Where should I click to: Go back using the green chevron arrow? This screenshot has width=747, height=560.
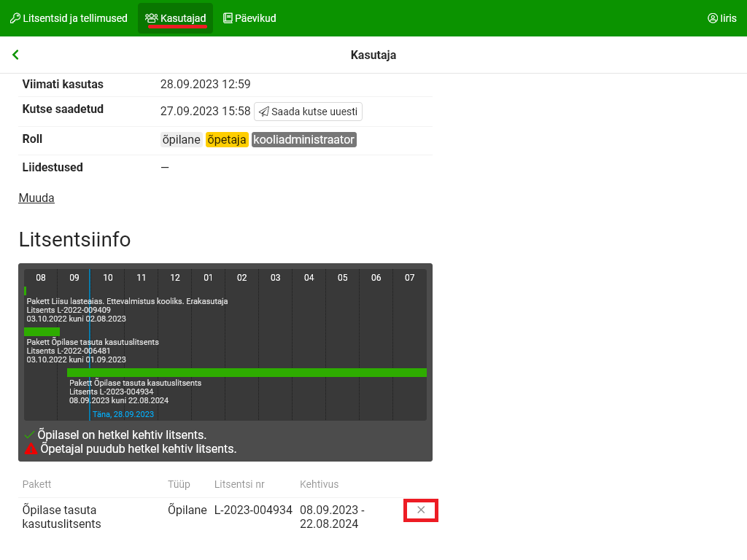(x=15, y=55)
